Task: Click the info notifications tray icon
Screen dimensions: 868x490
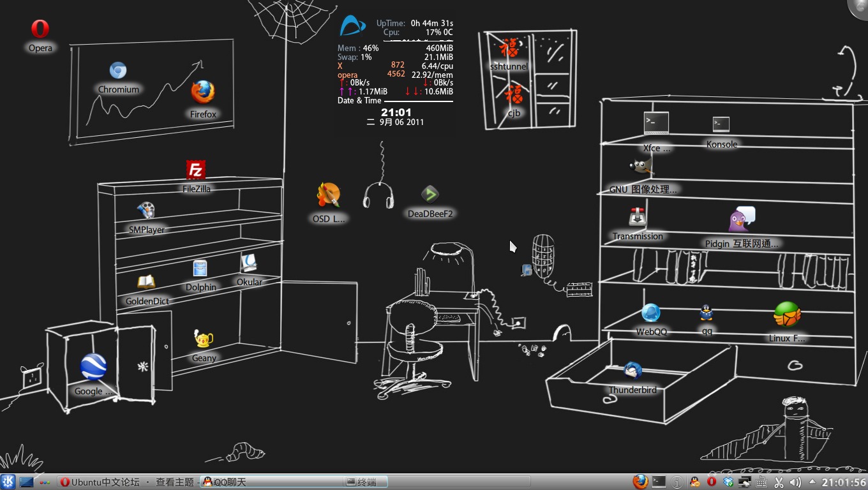Action: point(677,482)
